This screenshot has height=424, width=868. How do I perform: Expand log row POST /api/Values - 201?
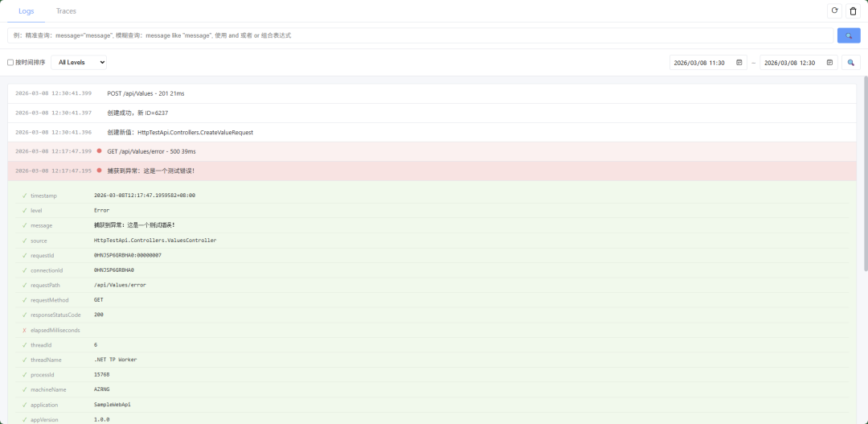[x=432, y=93]
